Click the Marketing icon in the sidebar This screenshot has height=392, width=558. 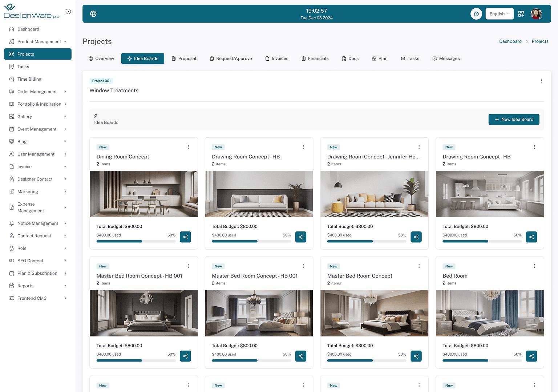pos(12,192)
